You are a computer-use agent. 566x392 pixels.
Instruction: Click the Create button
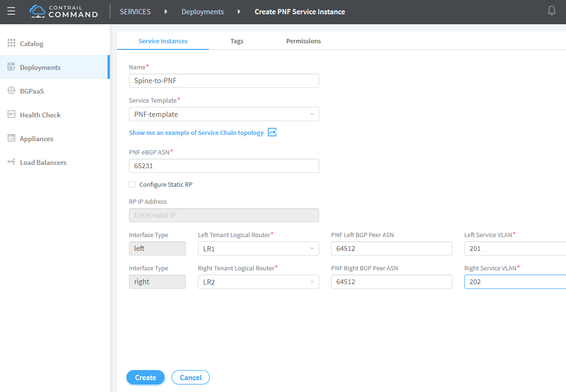(x=145, y=378)
